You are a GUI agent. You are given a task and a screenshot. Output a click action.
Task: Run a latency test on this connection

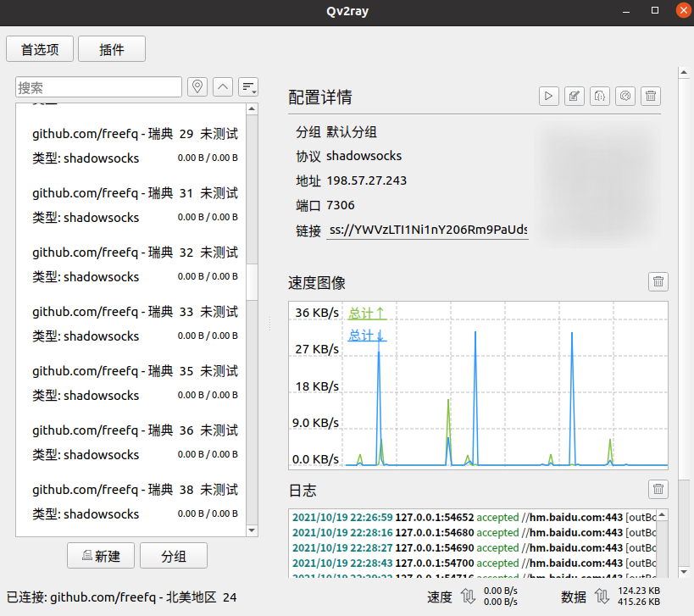[x=625, y=96]
